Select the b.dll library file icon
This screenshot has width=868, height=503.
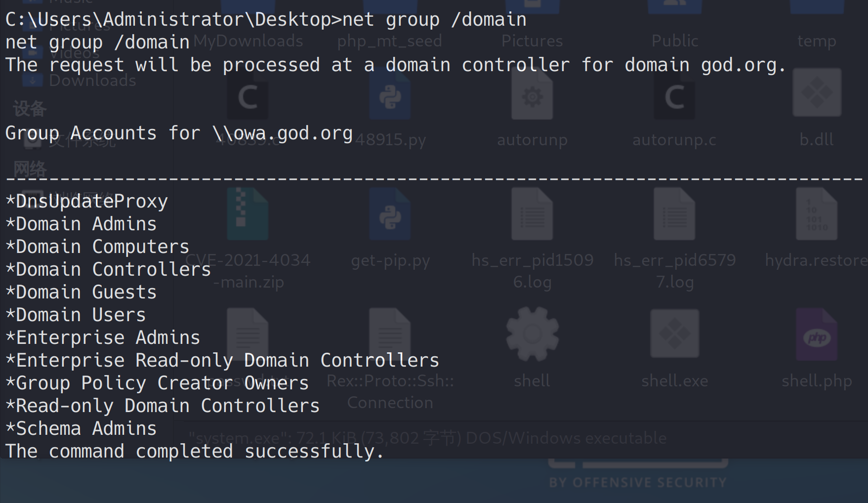click(x=817, y=94)
